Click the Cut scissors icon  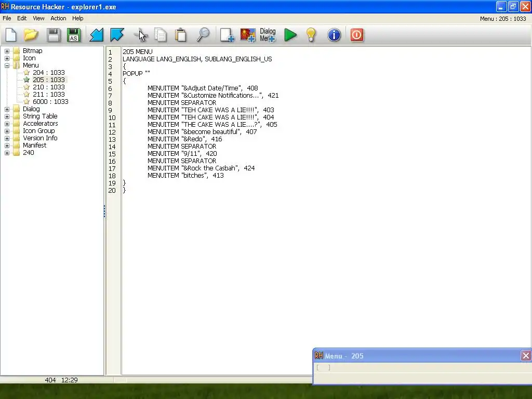pyautogui.click(x=140, y=35)
